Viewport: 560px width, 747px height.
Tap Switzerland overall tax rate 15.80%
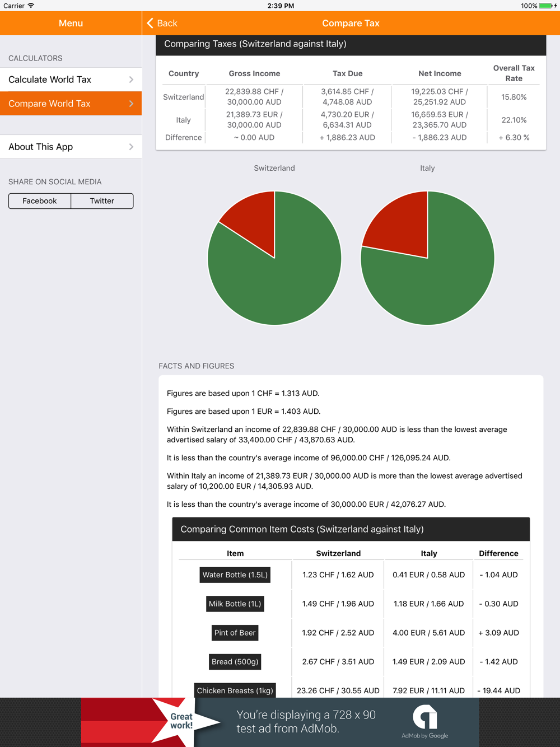click(x=514, y=97)
